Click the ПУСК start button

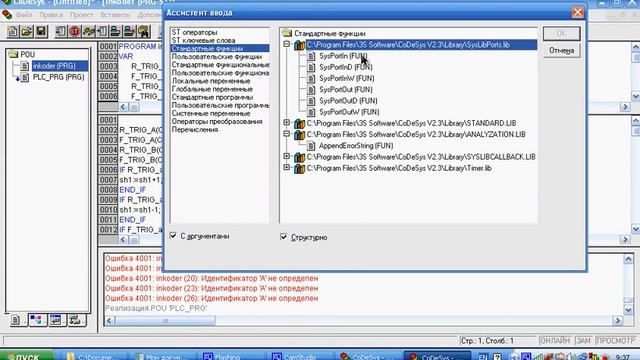[26, 356]
